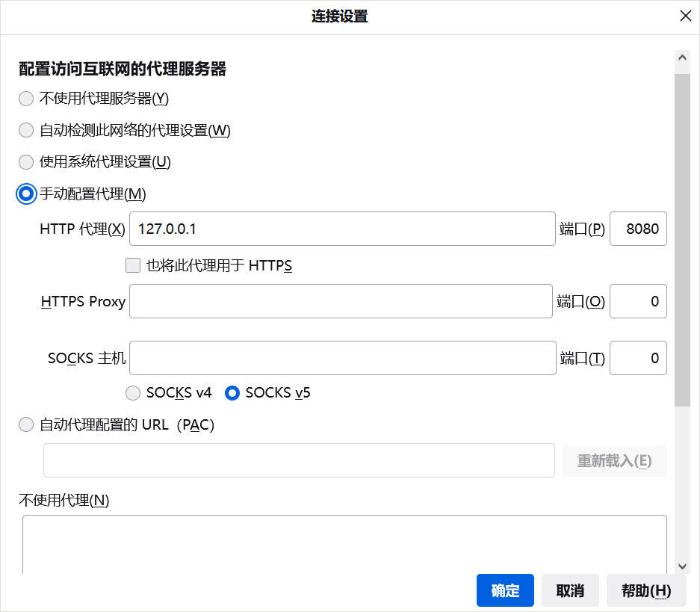Click the 不使用代理 exceptions text area
The width and height of the screenshot is (700, 612).
pos(344,544)
